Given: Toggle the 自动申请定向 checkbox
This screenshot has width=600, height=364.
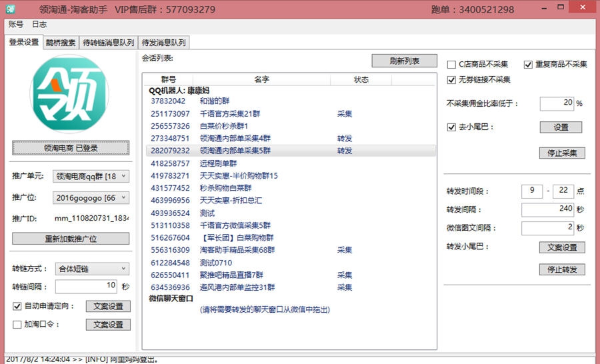Looking at the screenshot, I should 17,306.
